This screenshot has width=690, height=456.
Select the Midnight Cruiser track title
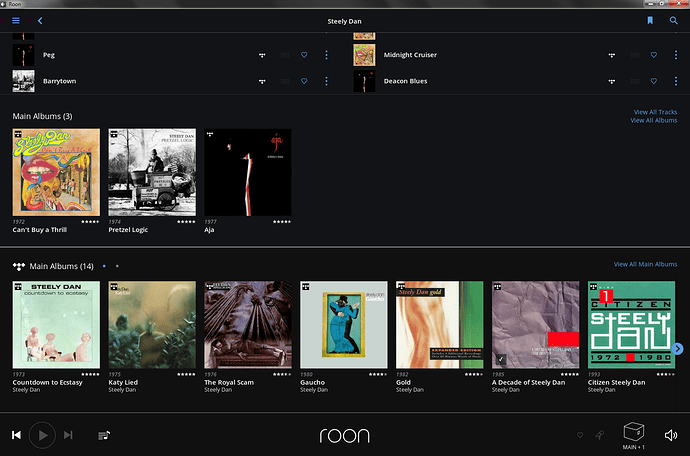coord(410,55)
